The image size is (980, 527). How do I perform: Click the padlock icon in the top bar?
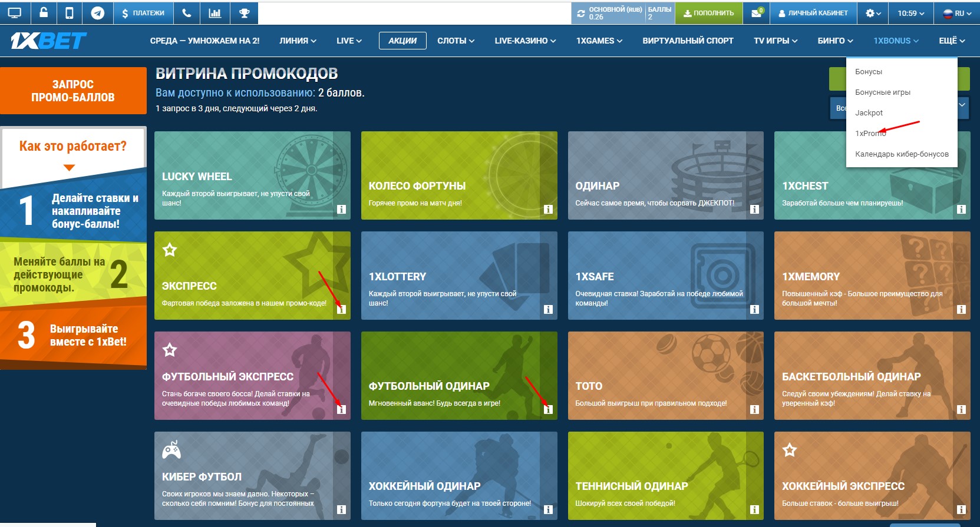[44, 12]
